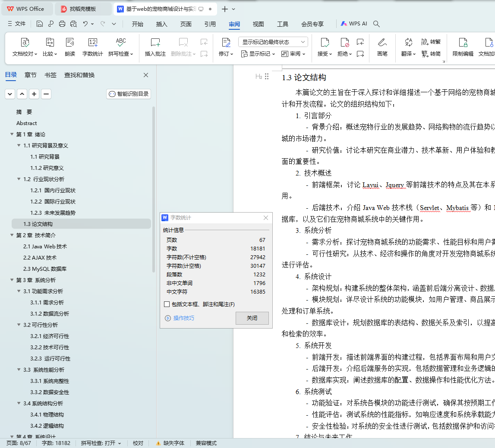Switch to the 开始 ribbon tab

click(x=138, y=24)
